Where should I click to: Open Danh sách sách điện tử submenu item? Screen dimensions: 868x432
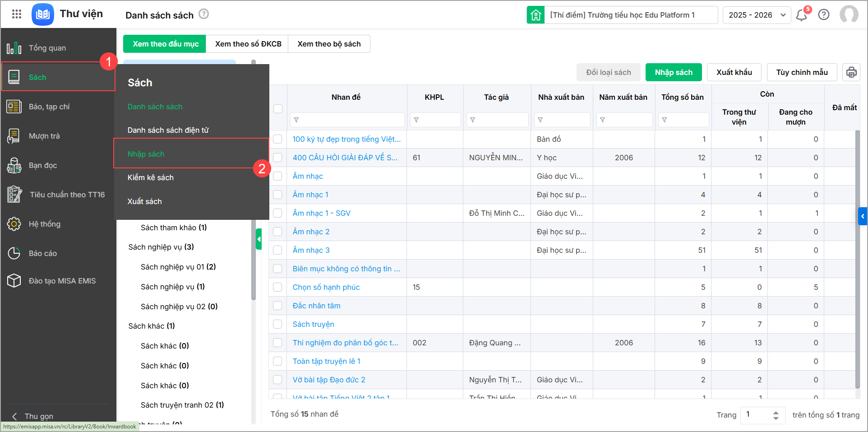point(168,130)
